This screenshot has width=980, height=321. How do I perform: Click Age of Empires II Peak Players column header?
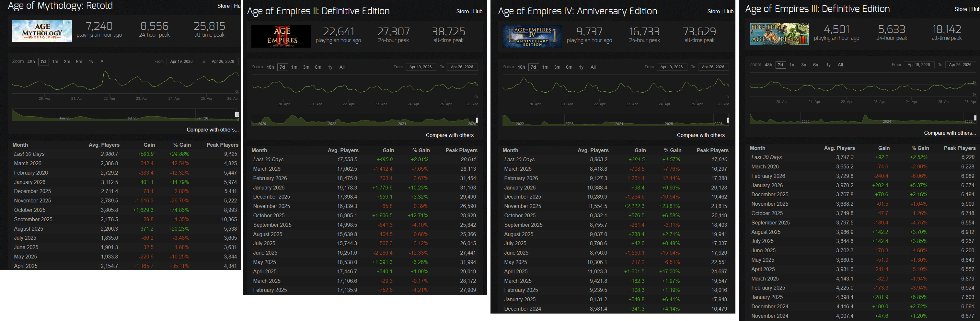[x=461, y=150]
